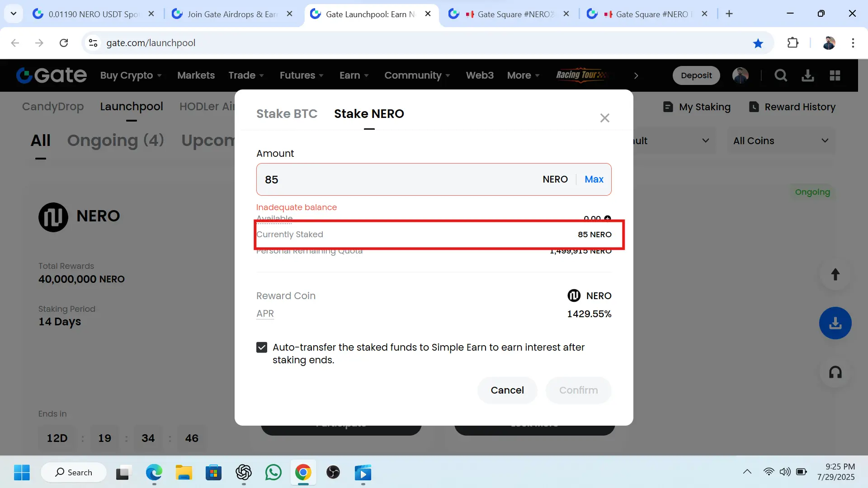This screenshot has height=488, width=868.
Task: Open the tab search dropdown
Action: [x=14, y=14]
